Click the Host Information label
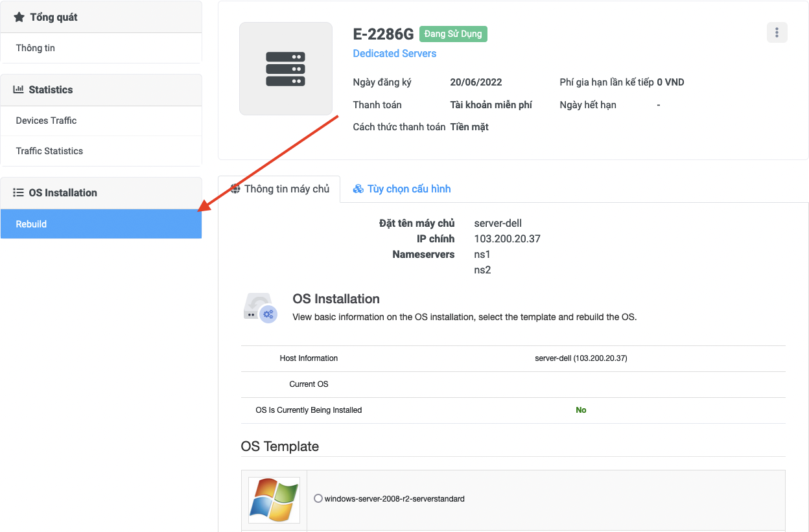This screenshot has width=809, height=532. (309, 358)
